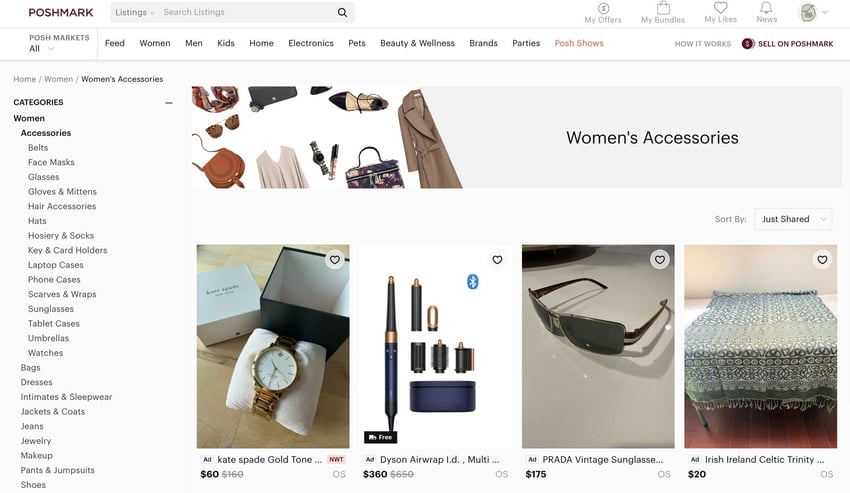Viewport: 850px width, 493px height.
Task: Open the Sort By Just Shared dropdown
Action: 793,219
